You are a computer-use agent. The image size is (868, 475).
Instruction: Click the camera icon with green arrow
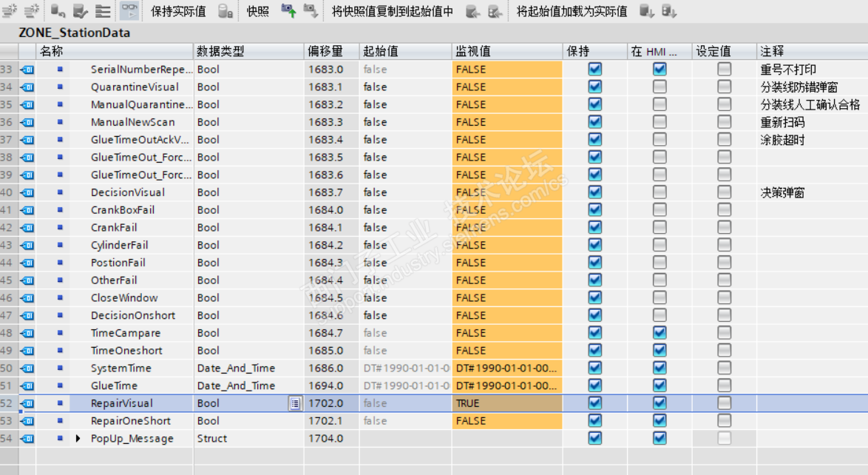[x=288, y=10]
